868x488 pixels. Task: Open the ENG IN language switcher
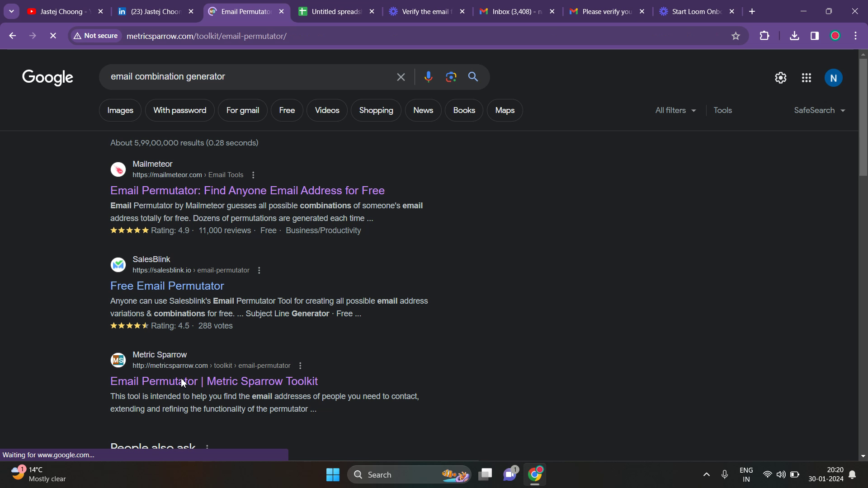(746, 474)
